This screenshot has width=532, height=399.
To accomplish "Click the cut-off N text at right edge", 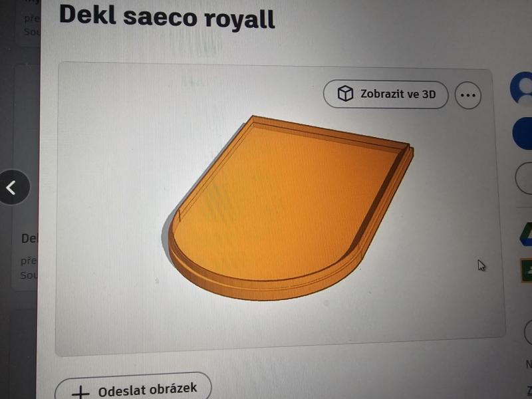I will [x=529, y=364].
